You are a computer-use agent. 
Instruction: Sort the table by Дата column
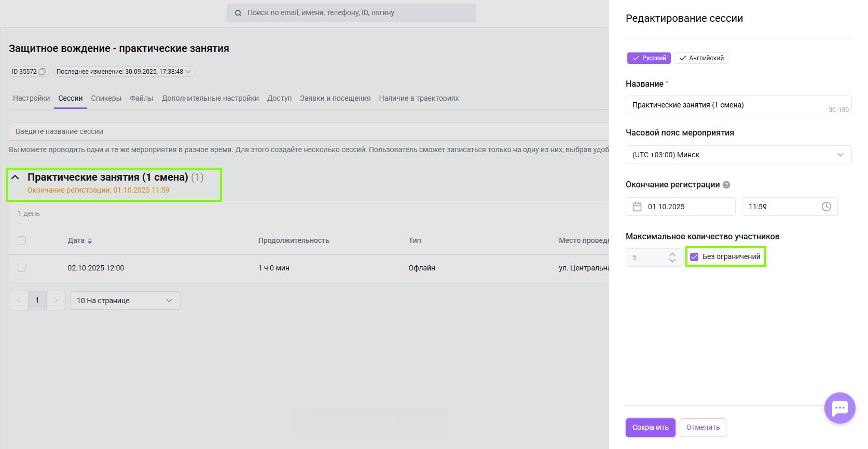[90, 241]
